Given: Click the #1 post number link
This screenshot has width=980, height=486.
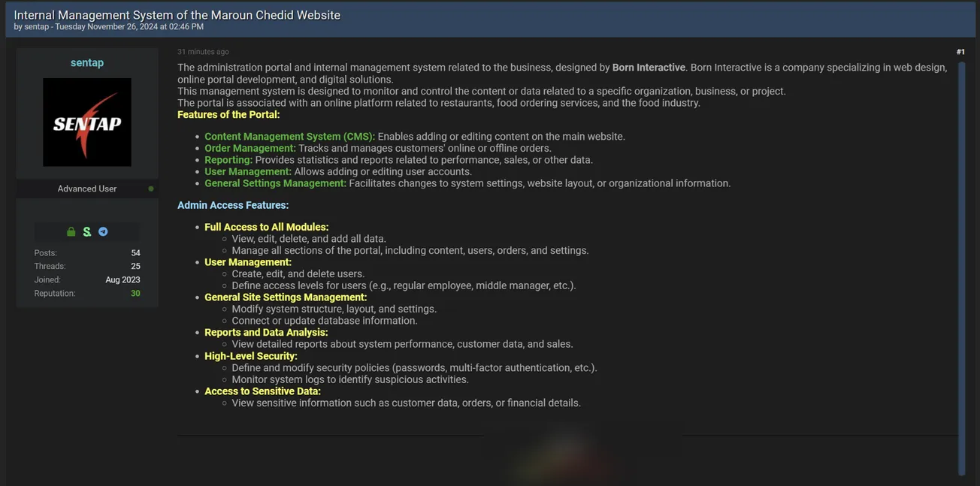Looking at the screenshot, I should (x=960, y=52).
